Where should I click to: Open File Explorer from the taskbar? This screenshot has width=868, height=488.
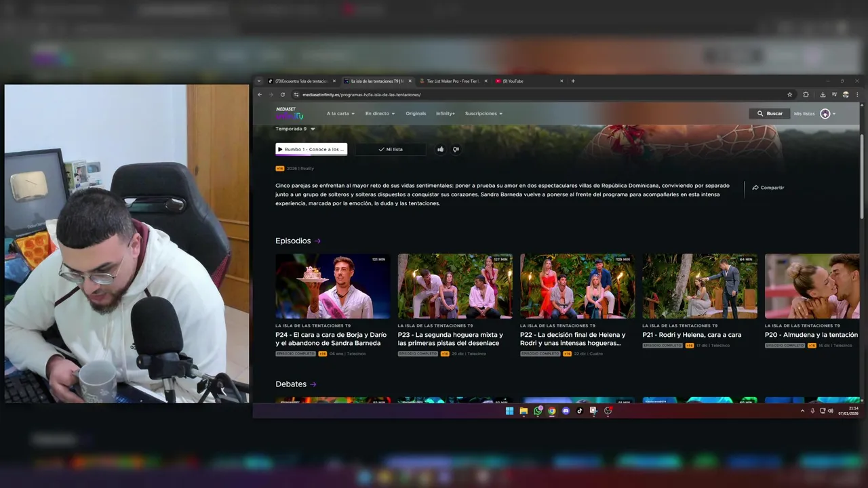tap(524, 411)
